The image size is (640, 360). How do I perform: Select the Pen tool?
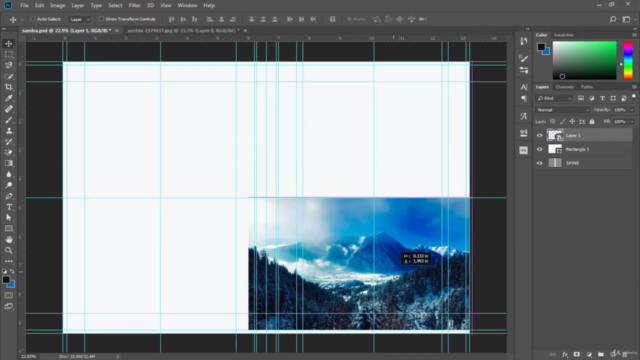tap(9, 196)
